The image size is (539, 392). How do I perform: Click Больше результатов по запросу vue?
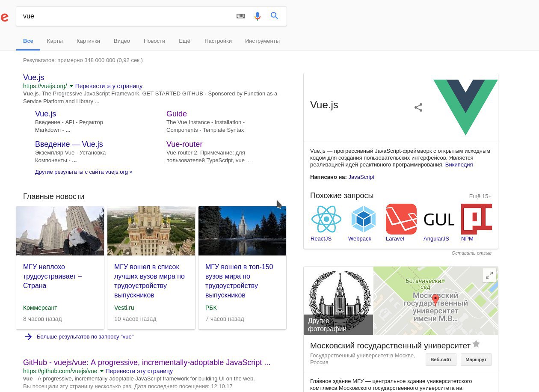(x=85, y=337)
